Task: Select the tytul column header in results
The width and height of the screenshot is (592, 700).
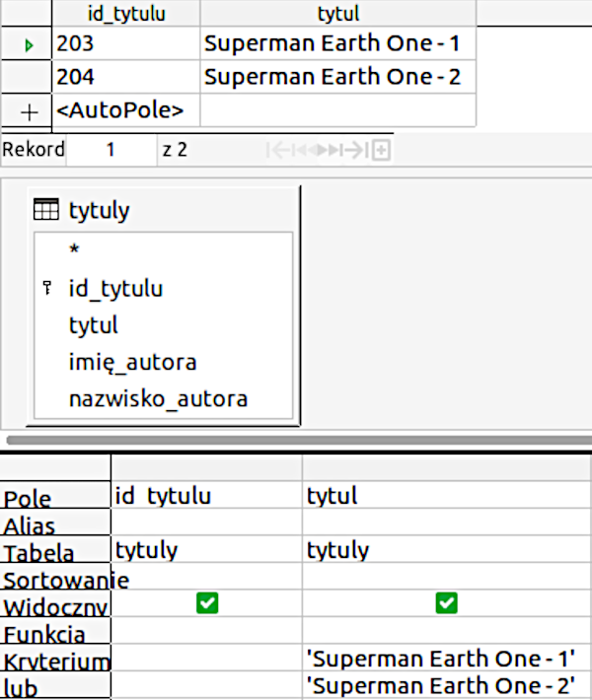Action: (337, 12)
